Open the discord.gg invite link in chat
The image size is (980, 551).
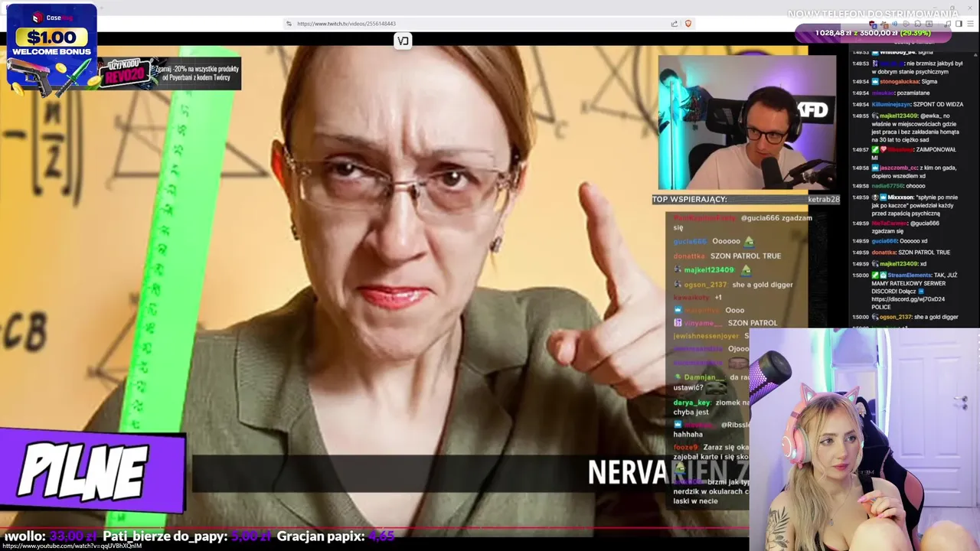pos(908,299)
